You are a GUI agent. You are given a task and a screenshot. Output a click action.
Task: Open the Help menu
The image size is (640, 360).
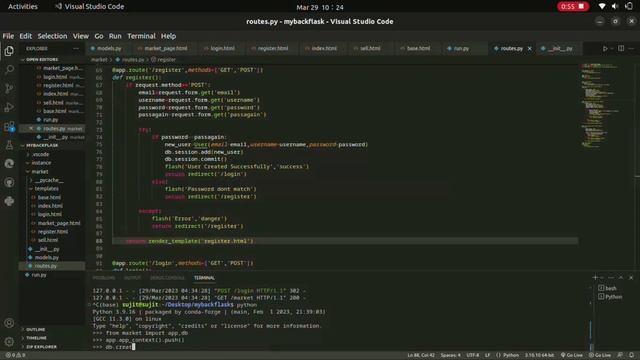pos(168,36)
